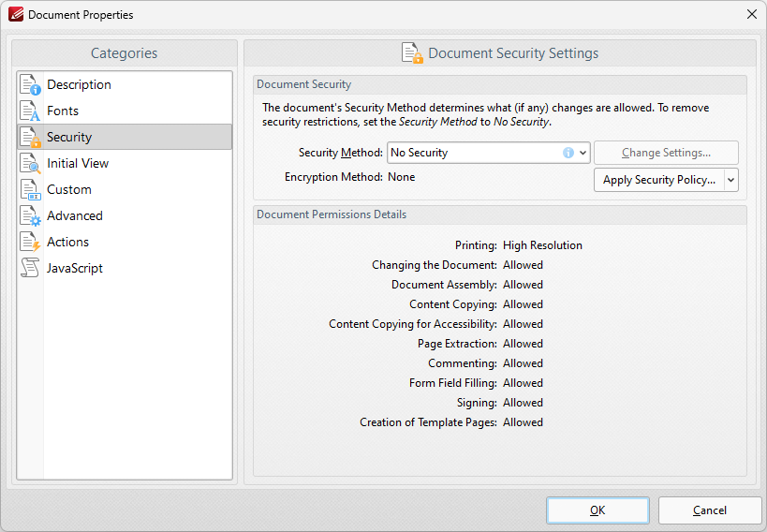Click the info icon in Security Method box
Image resolution: width=767 pixels, height=532 pixels.
point(568,153)
